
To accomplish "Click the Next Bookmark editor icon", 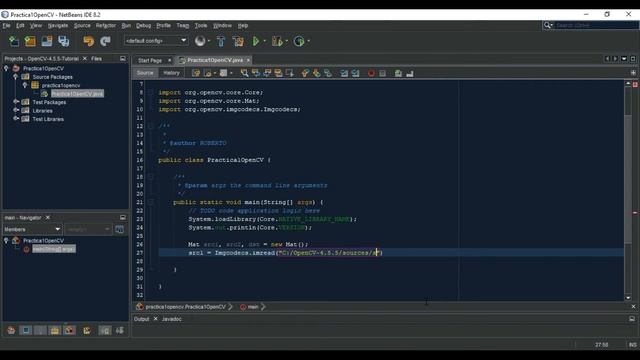I will 317,73.
